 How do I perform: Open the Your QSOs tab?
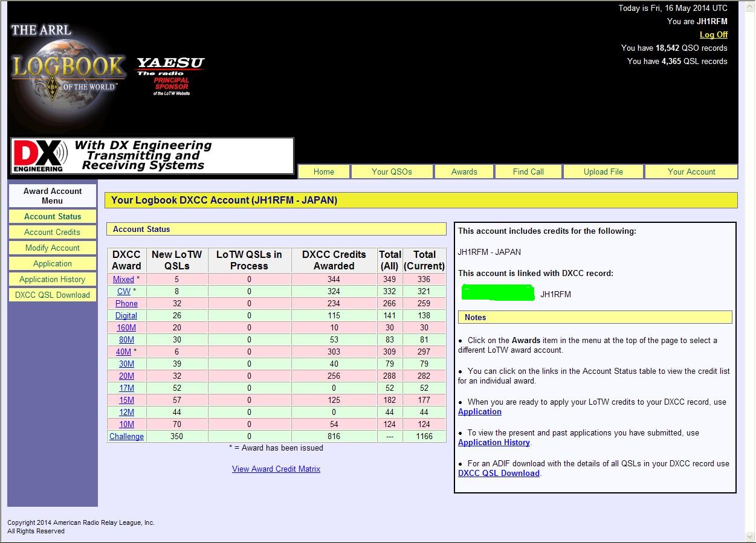(392, 172)
